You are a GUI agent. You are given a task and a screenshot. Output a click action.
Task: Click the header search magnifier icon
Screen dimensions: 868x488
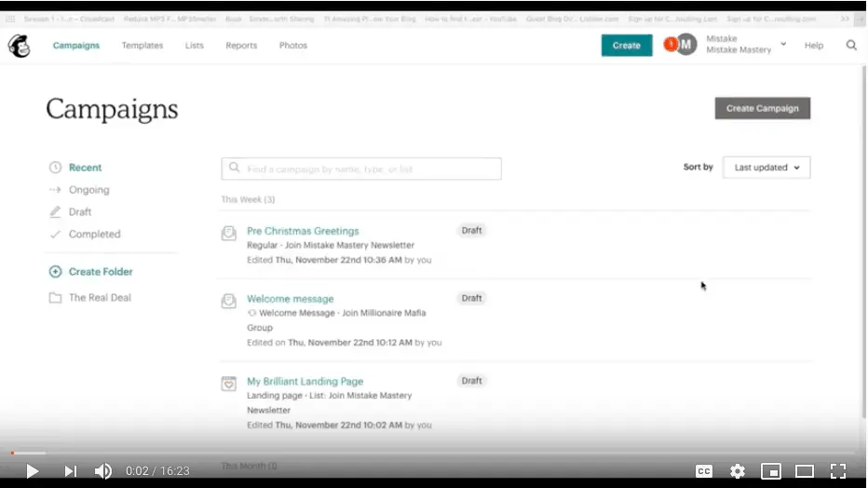(x=851, y=46)
